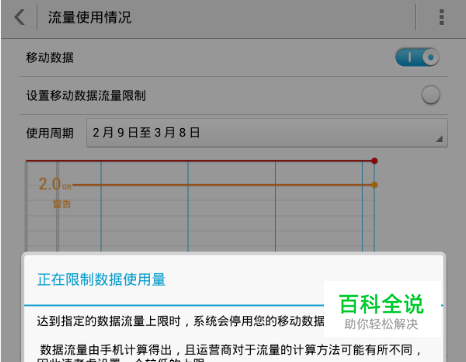Click the 移动数据 label
Screen dimensions: 466x362
click(50, 58)
